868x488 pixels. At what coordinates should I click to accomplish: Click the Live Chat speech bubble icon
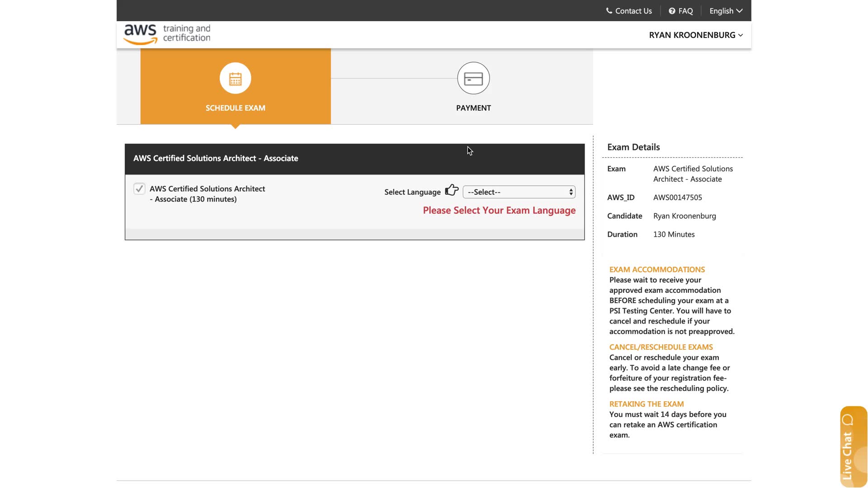tap(848, 420)
